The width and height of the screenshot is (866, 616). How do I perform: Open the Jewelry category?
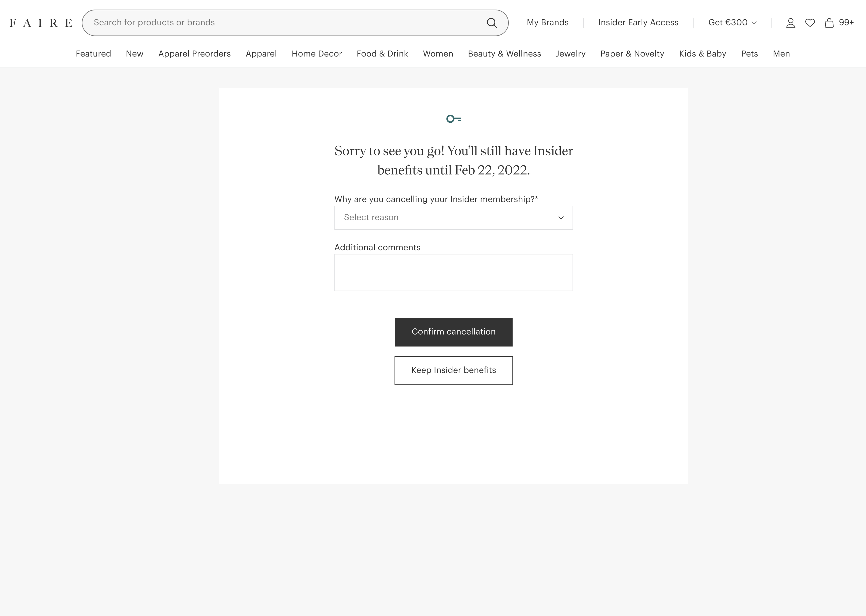571,54
